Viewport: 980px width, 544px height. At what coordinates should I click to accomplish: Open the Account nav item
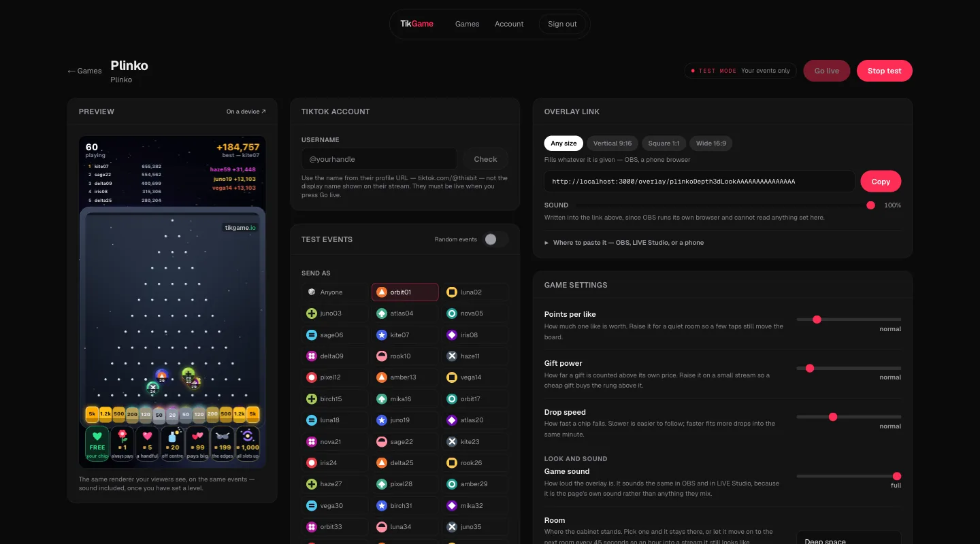[x=509, y=24]
